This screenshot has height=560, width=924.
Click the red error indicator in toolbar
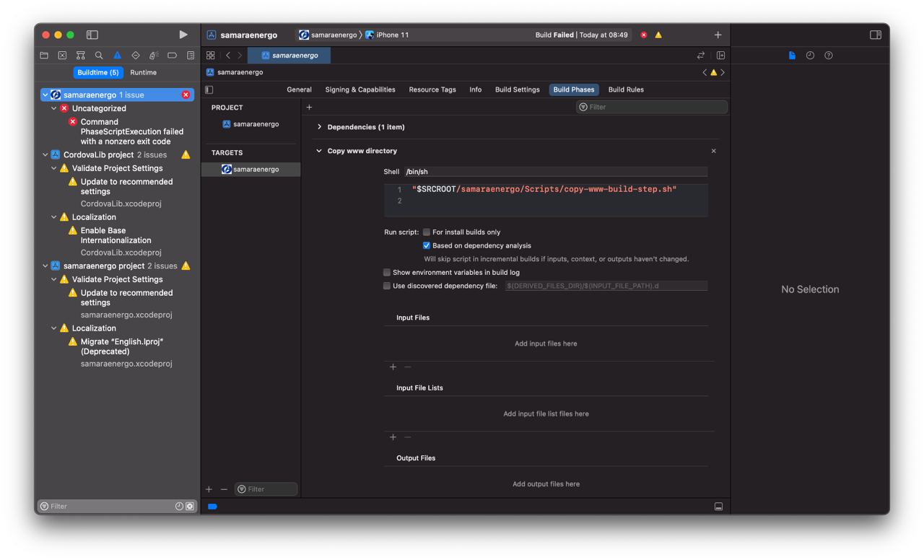tap(644, 35)
